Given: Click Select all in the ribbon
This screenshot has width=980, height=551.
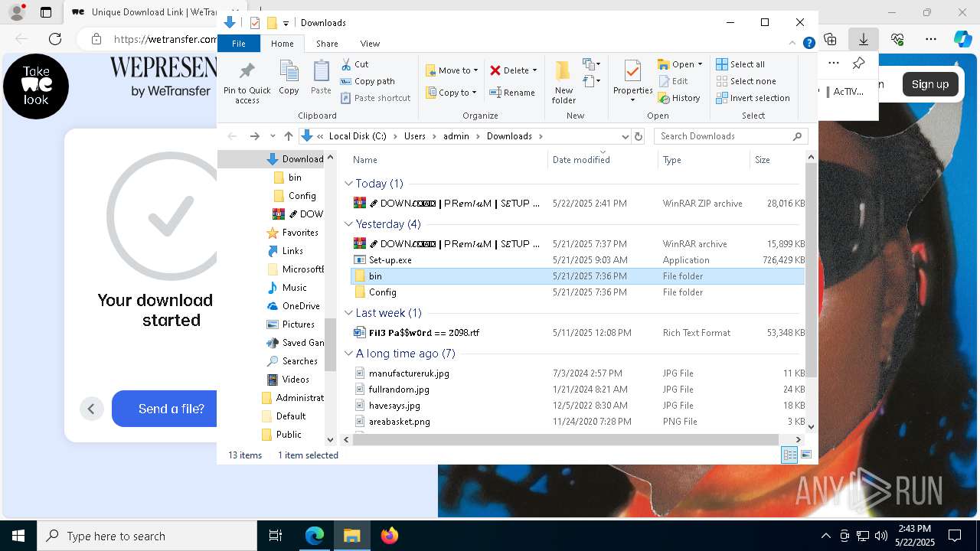Looking at the screenshot, I should pos(740,64).
